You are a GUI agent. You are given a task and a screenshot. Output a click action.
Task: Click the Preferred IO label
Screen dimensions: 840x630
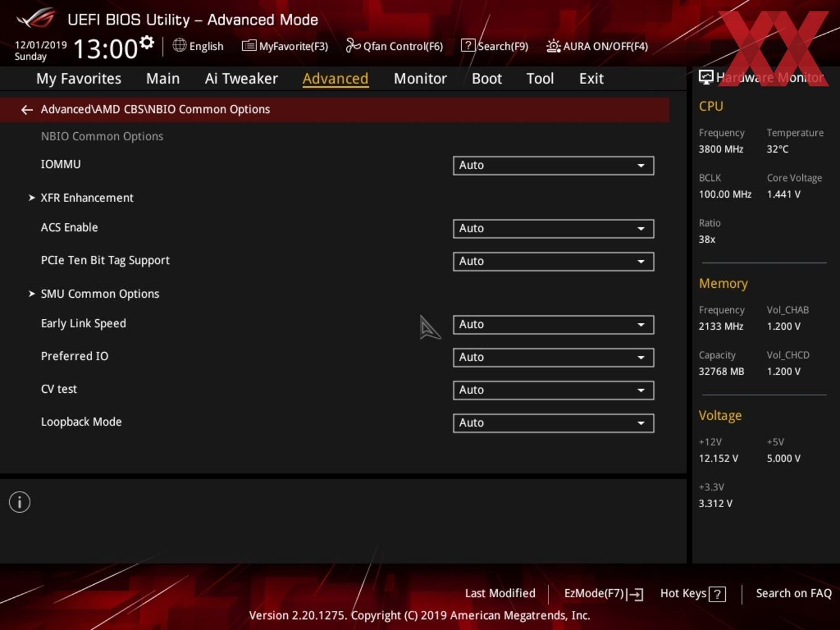point(74,356)
